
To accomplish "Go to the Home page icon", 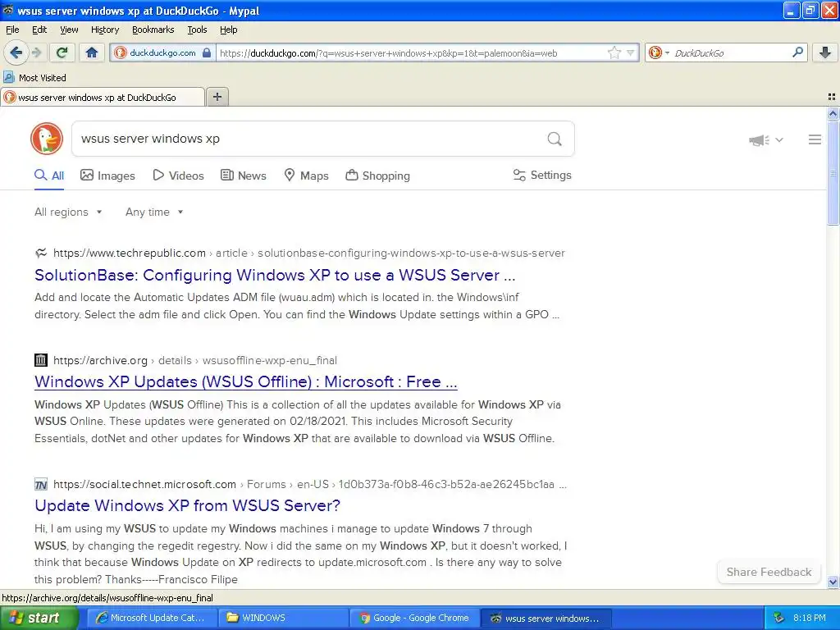I will point(92,52).
